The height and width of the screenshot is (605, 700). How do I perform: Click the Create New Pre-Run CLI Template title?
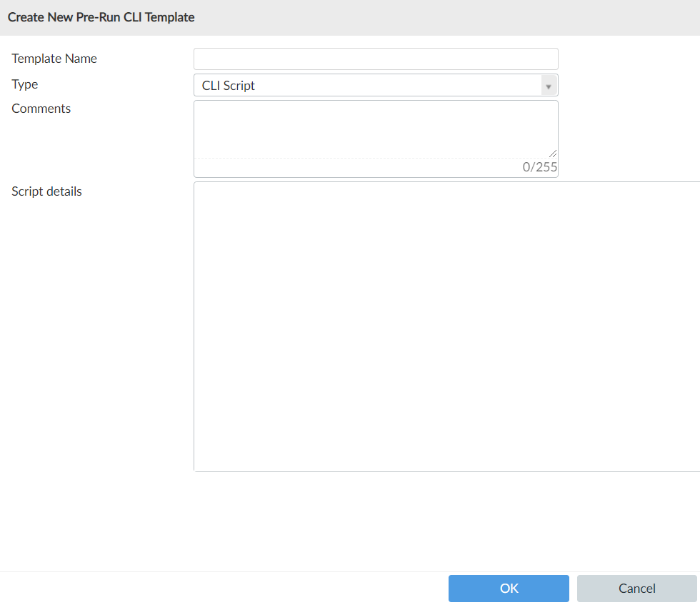coord(101,17)
